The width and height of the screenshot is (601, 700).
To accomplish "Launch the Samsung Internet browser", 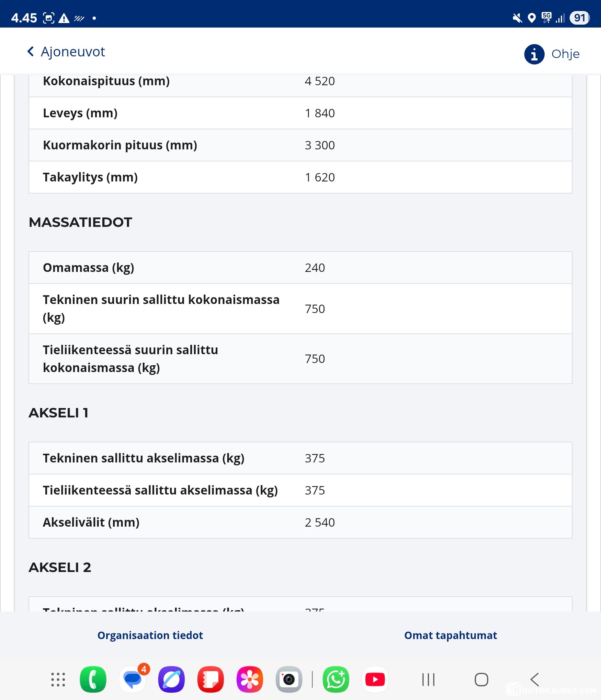I will (x=172, y=679).
